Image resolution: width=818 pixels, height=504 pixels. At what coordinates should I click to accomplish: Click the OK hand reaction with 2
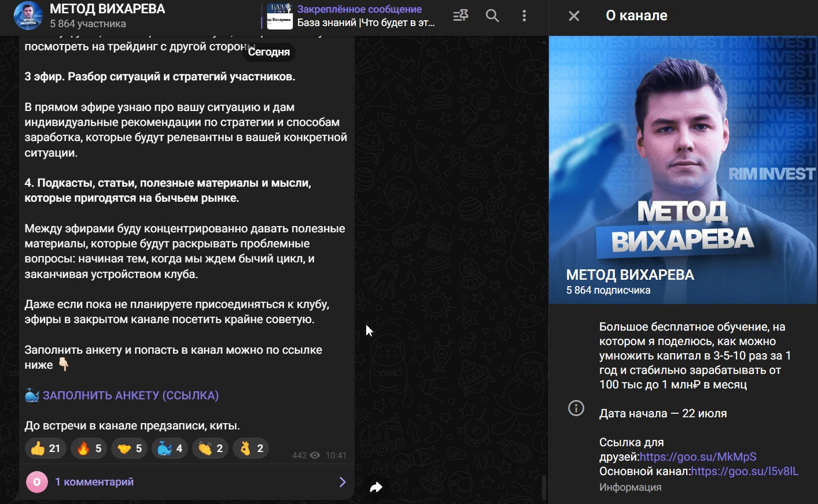tap(251, 449)
